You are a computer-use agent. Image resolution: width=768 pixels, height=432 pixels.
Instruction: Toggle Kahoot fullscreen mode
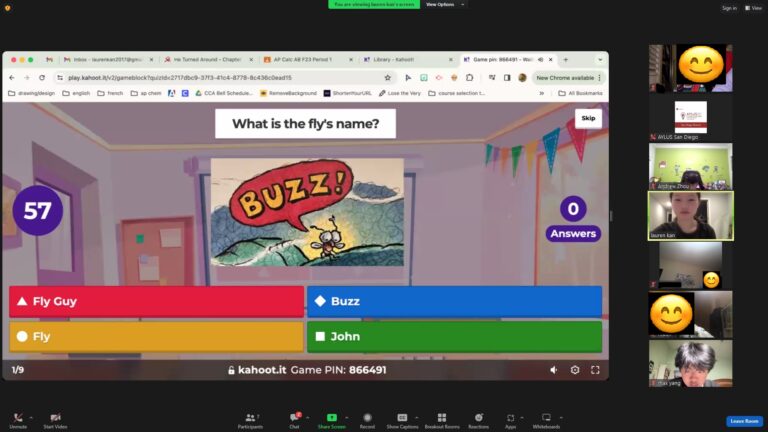coord(595,370)
